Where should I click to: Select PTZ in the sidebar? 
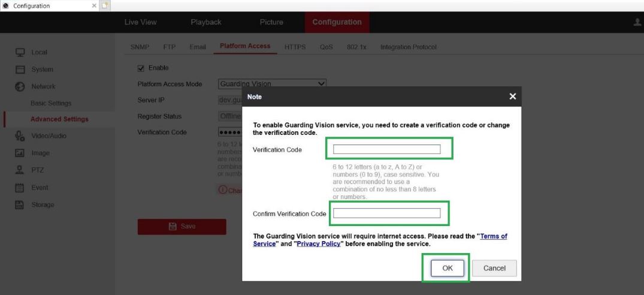click(37, 170)
